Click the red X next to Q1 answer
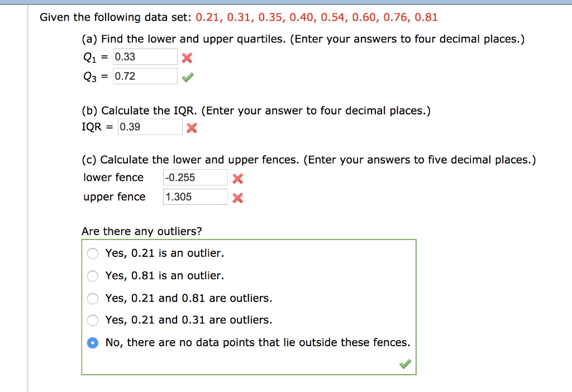 [187, 58]
